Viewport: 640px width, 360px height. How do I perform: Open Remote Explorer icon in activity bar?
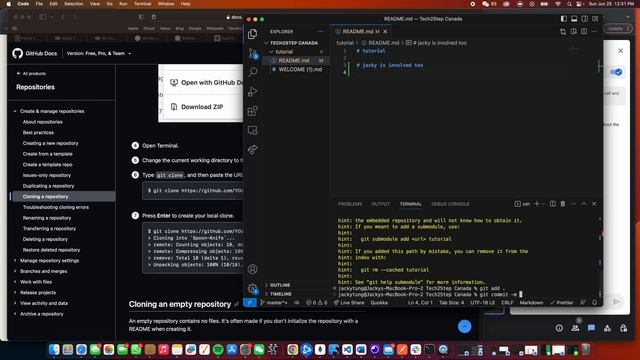(x=253, y=131)
